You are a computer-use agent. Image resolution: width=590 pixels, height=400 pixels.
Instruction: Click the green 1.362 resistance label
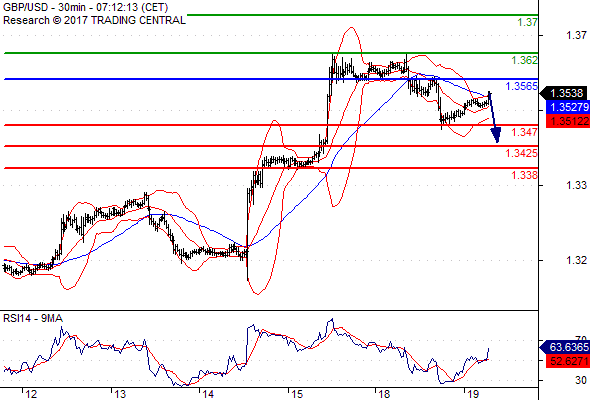click(x=525, y=60)
